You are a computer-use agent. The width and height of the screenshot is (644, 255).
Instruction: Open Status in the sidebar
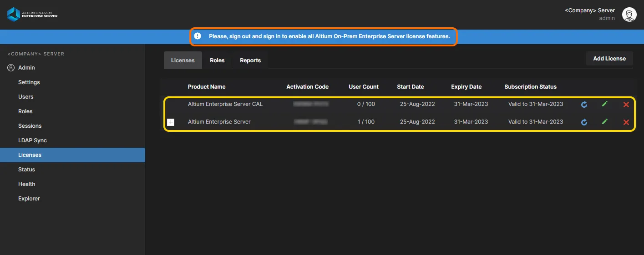[26, 170]
